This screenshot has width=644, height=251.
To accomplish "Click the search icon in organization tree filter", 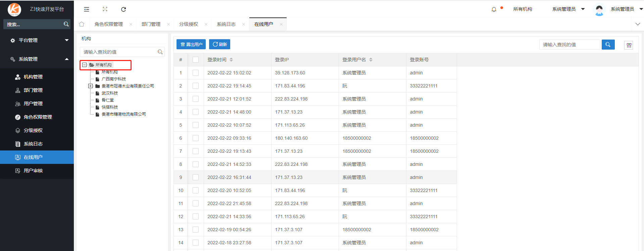I will click(160, 52).
